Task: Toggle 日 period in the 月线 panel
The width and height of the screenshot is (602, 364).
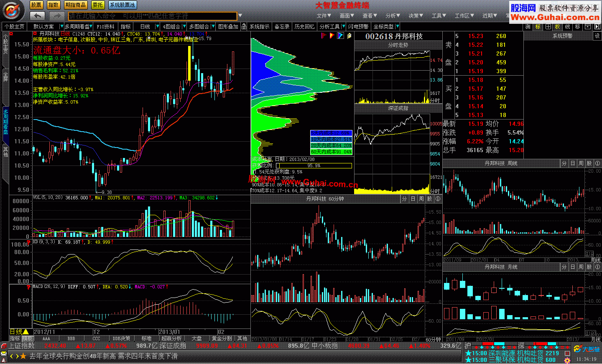Action: pyautogui.click(x=572, y=267)
